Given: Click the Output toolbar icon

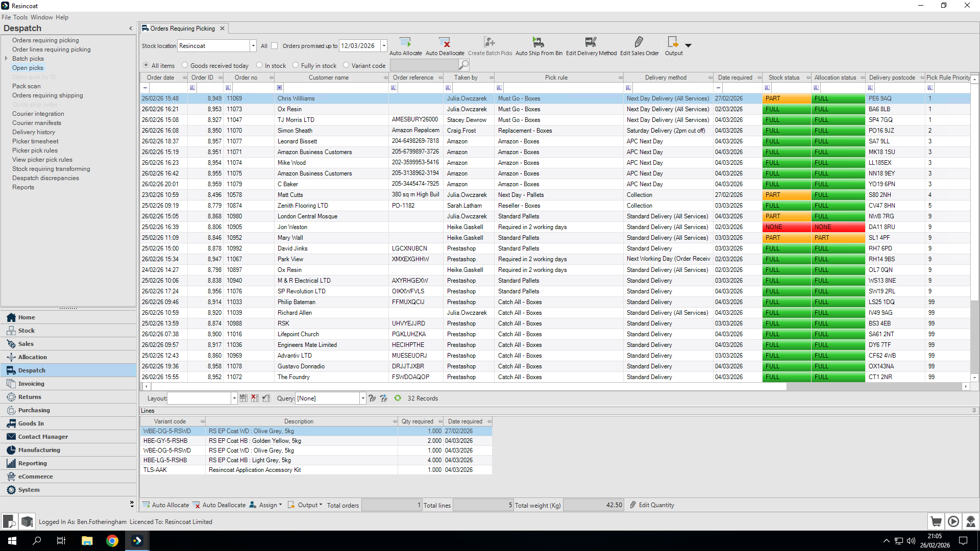Looking at the screenshot, I should 673,42.
